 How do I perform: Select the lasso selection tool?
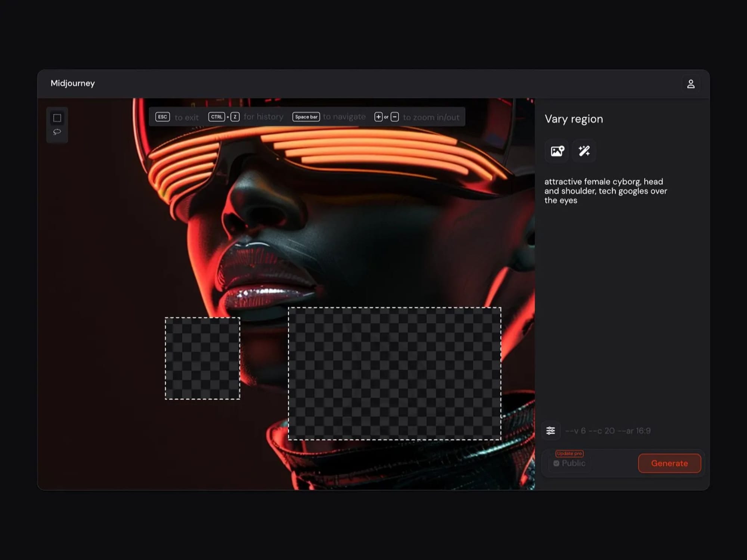tap(57, 132)
